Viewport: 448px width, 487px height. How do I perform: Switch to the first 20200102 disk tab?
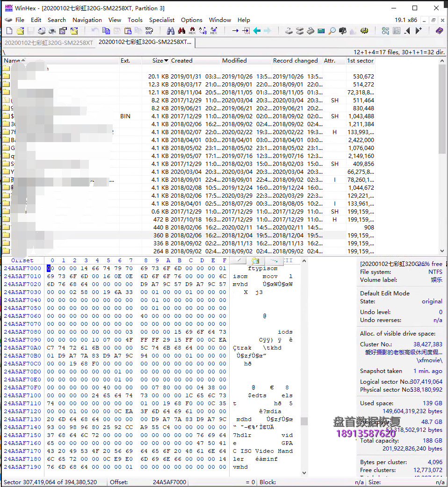click(49, 43)
